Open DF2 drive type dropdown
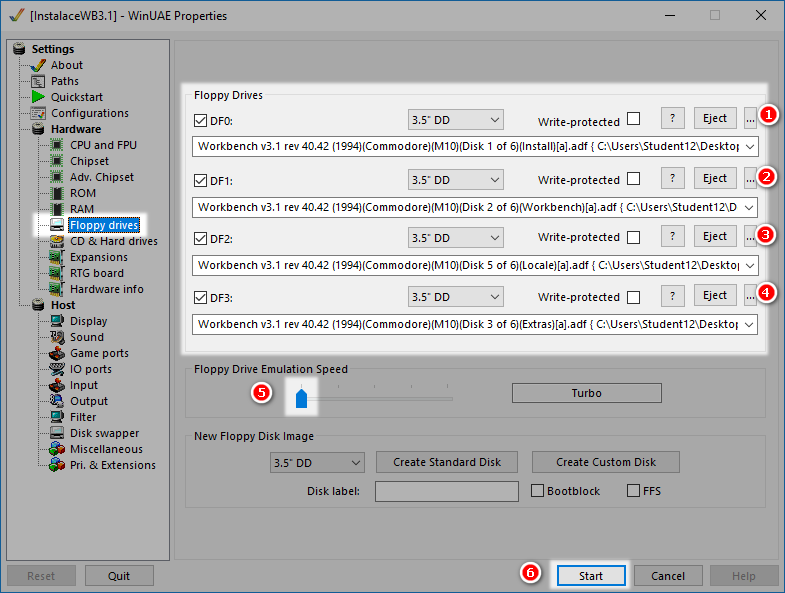 [456, 237]
